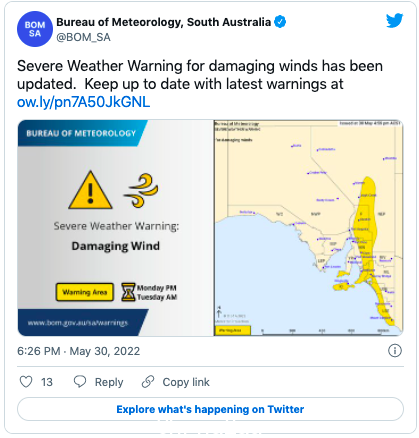Click the yellow warning triangle graphic
Viewport: 419px width, 438px height.
point(90,190)
